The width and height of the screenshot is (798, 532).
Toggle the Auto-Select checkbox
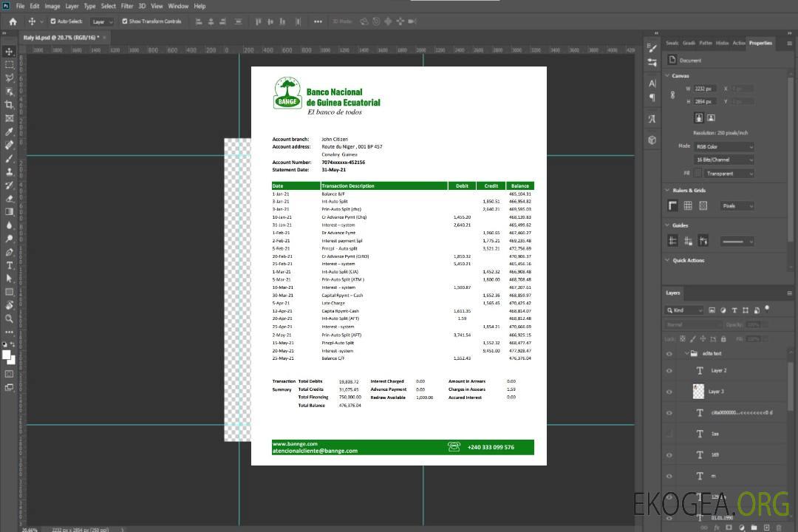click(53, 21)
